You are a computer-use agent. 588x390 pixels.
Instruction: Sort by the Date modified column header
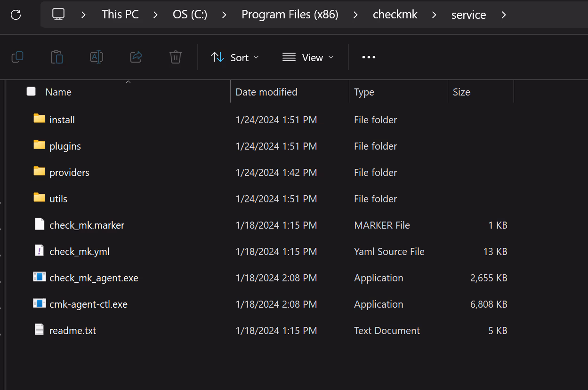click(x=266, y=92)
